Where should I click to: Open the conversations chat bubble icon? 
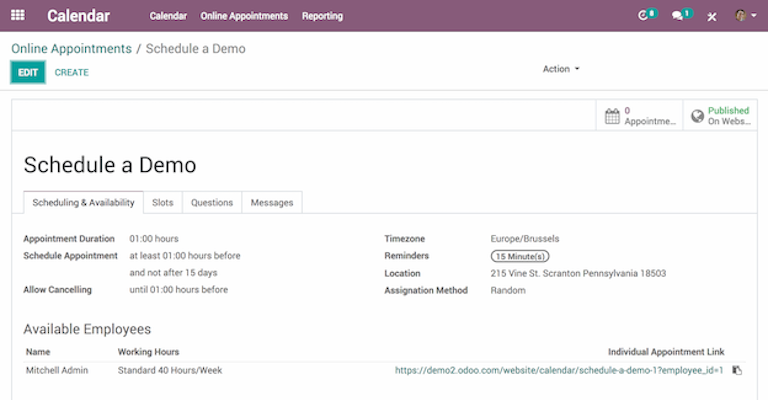677,16
